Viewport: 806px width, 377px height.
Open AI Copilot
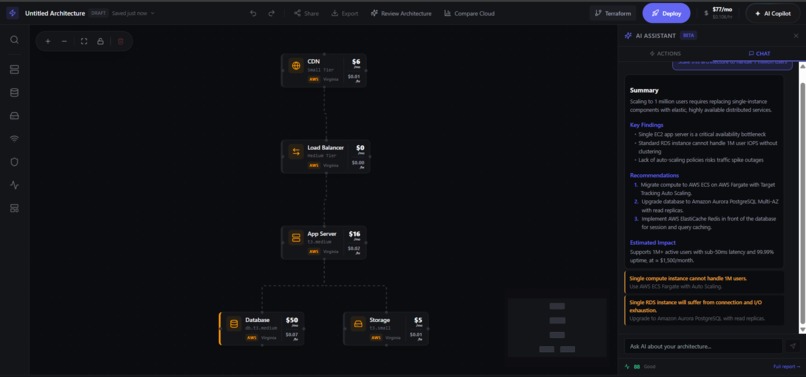[x=773, y=13]
